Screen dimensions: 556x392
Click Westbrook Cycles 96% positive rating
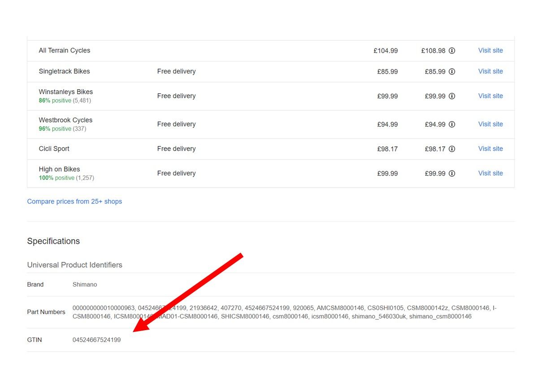[62, 129]
